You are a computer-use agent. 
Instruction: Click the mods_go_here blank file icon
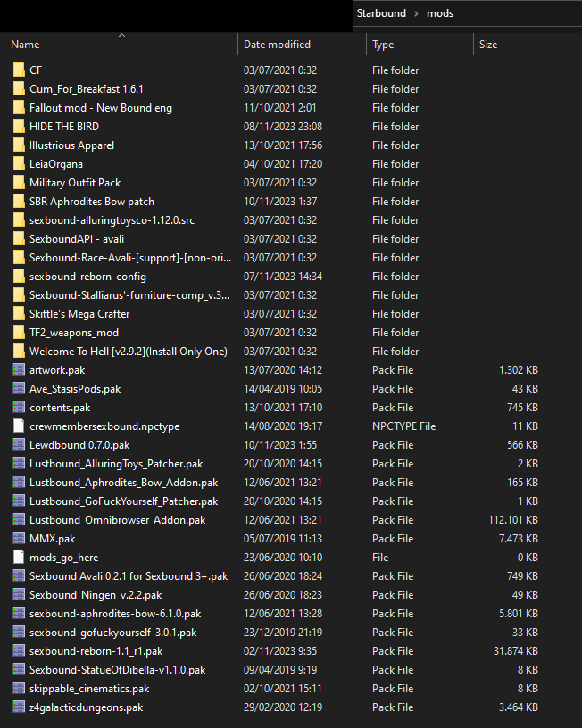coord(19,558)
